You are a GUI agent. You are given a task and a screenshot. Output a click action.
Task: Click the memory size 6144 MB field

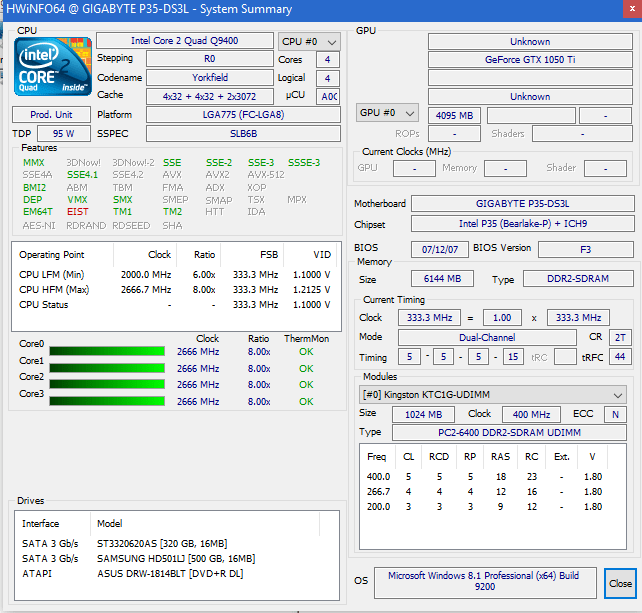(442, 278)
